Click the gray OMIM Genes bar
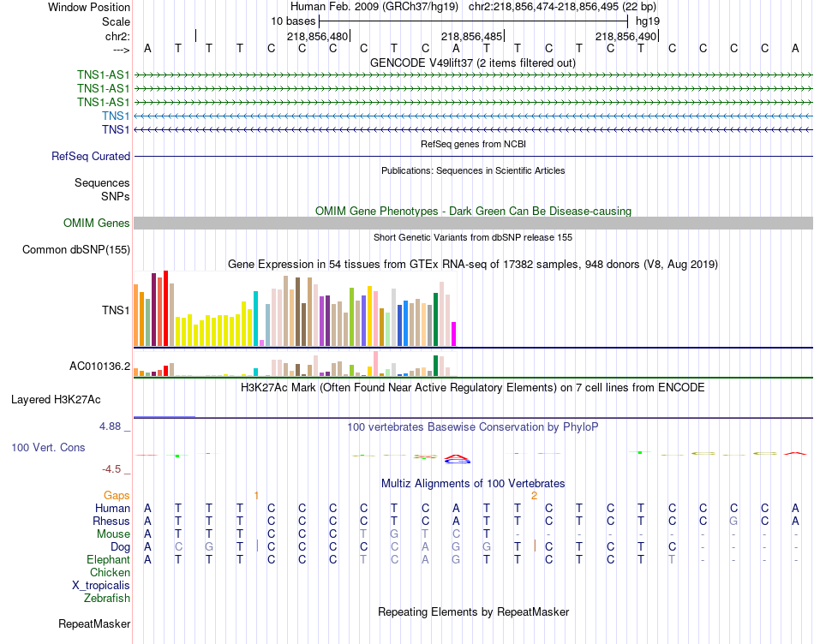This screenshot has width=814, height=644. tap(473, 224)
